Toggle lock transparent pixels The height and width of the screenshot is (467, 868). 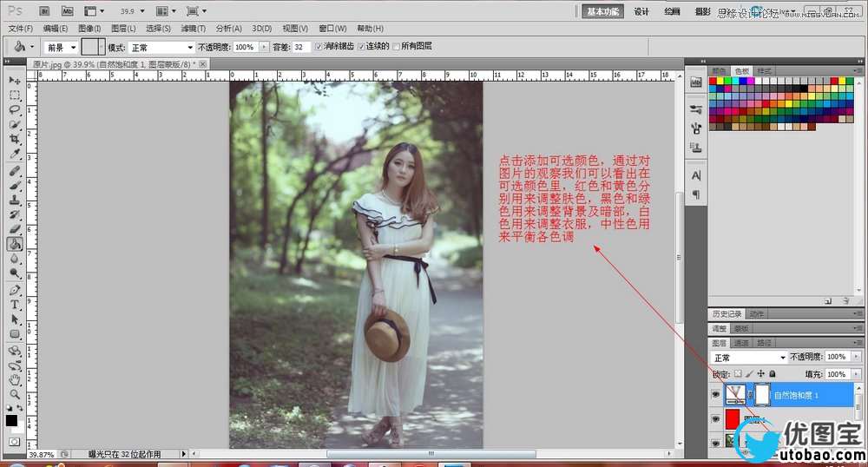(738, 374)
